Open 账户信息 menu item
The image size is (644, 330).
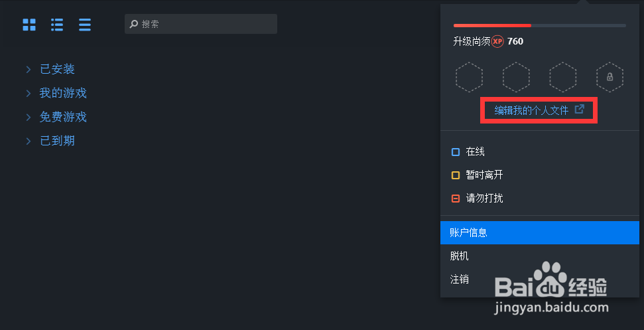click(x=540, y=232)
